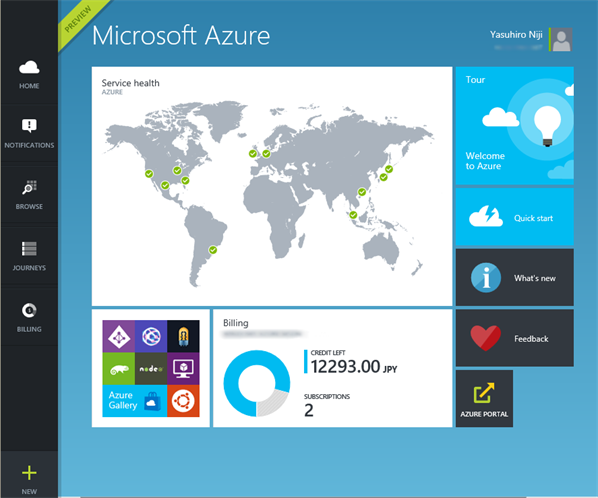This screenshot has width=598, height=498.
Task: Click the Yasuhiro Niji account name
Action: (x=516, y=35)
